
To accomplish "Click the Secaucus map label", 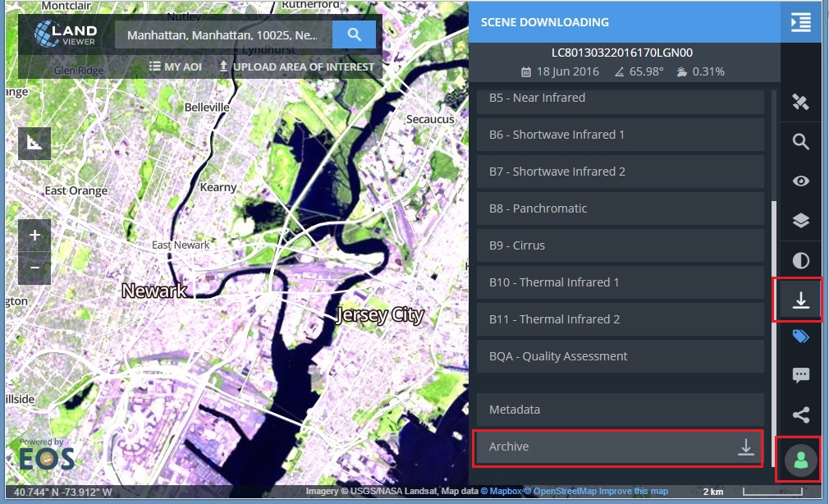I will click(430, 120).
